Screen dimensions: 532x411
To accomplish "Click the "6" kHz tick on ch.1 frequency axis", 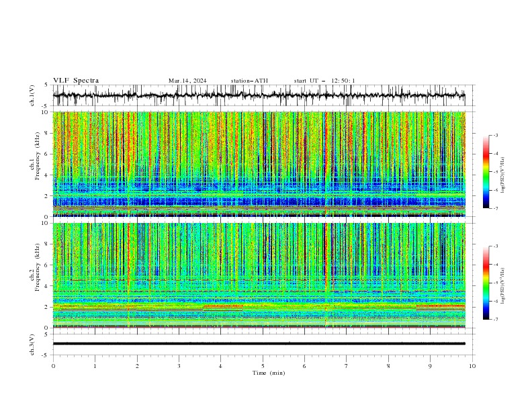I will pos(46,154).
